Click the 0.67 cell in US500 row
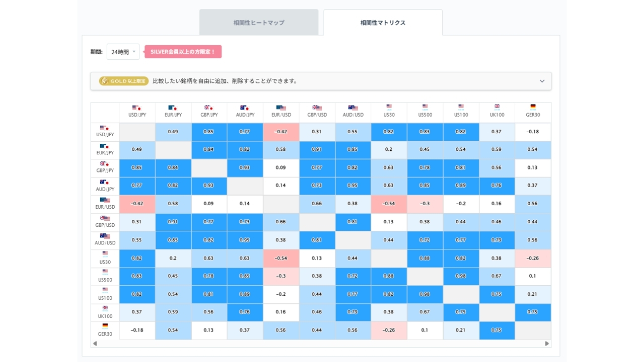644x362 pixels. [x=497, y=276]
